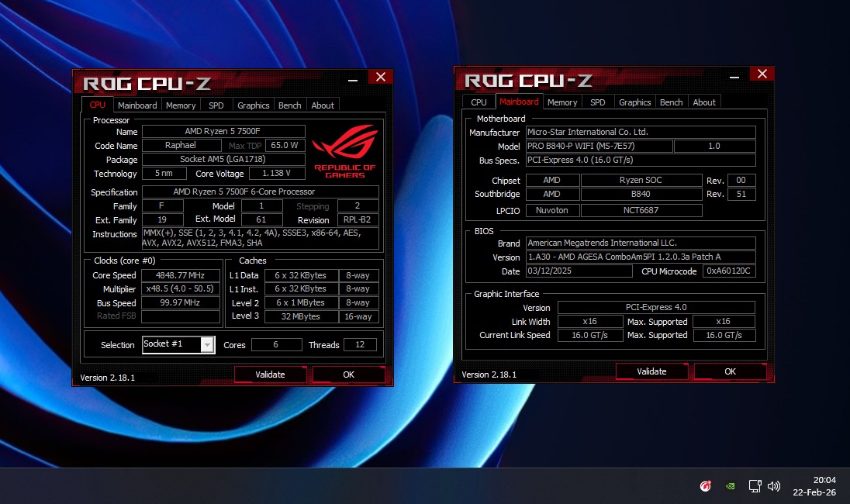This screenshot has height=504, width=850.
Task: Open the Mainboard tab in the processor window
Action: pos(137,105)
